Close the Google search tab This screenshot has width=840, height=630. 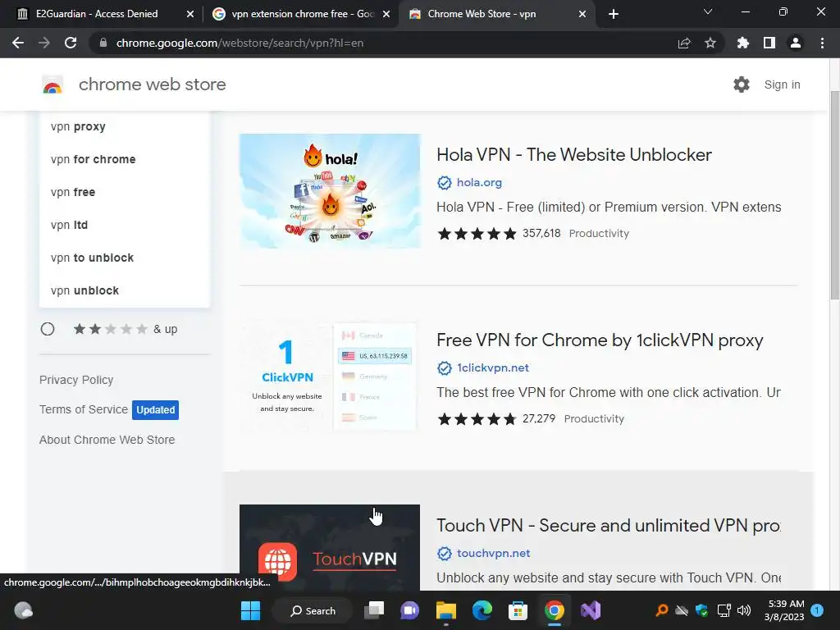point(386,15)
